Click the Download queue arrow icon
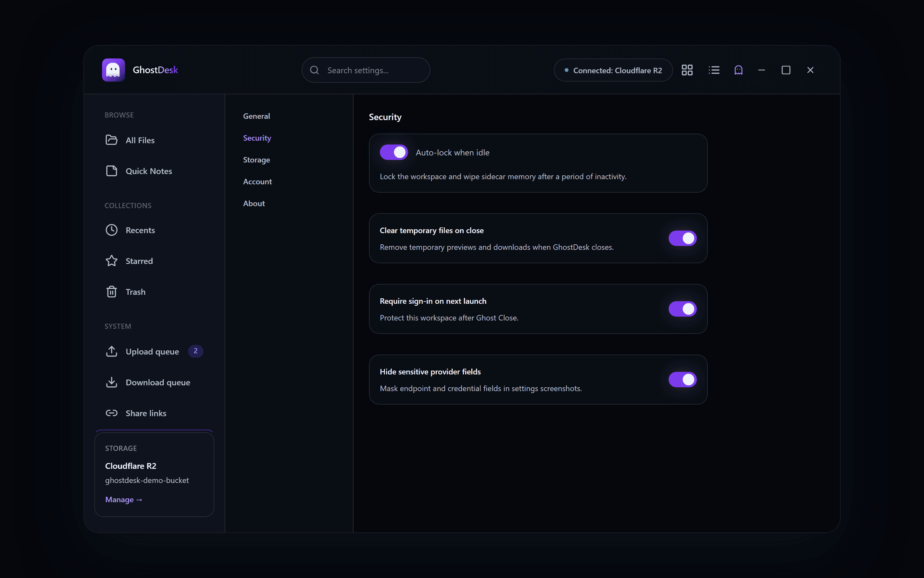 pos(112,382)
